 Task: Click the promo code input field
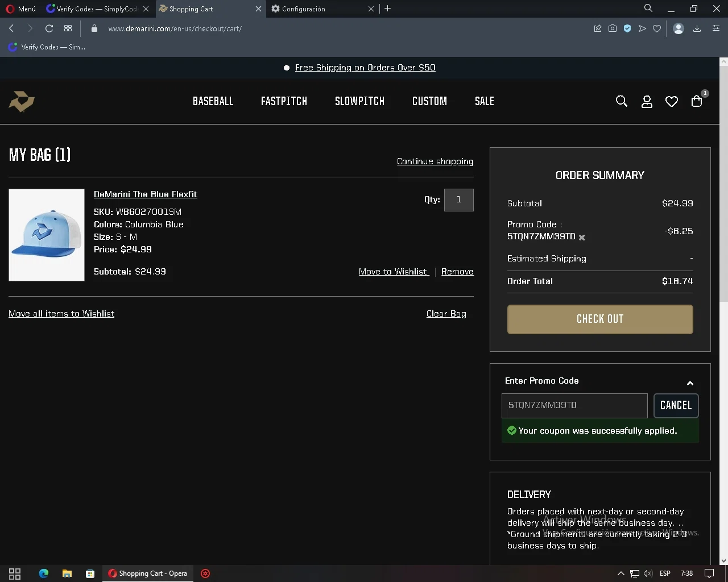(574, 405)
